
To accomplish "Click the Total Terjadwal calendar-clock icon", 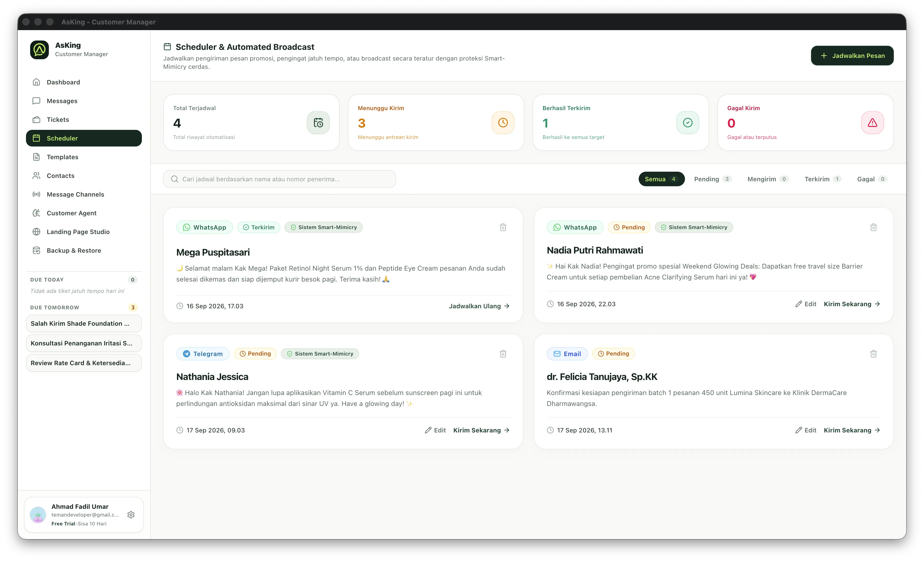I will [318, 123].
